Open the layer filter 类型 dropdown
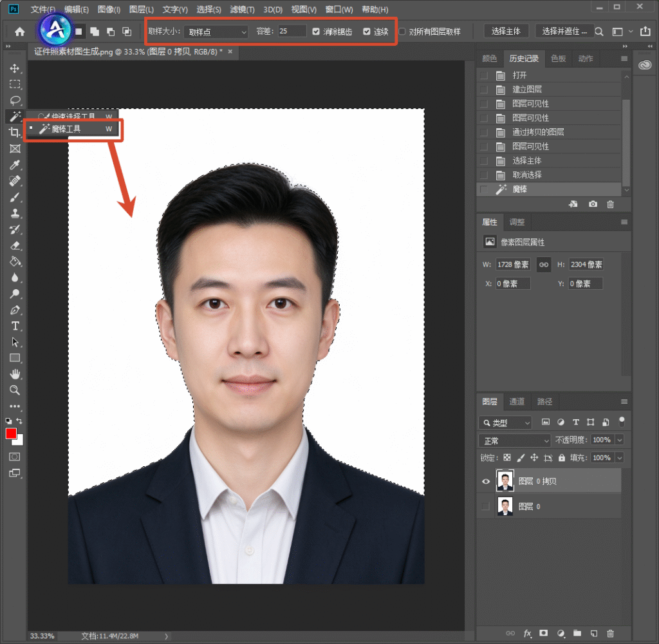Screen dimensions: 659x644 506,422
